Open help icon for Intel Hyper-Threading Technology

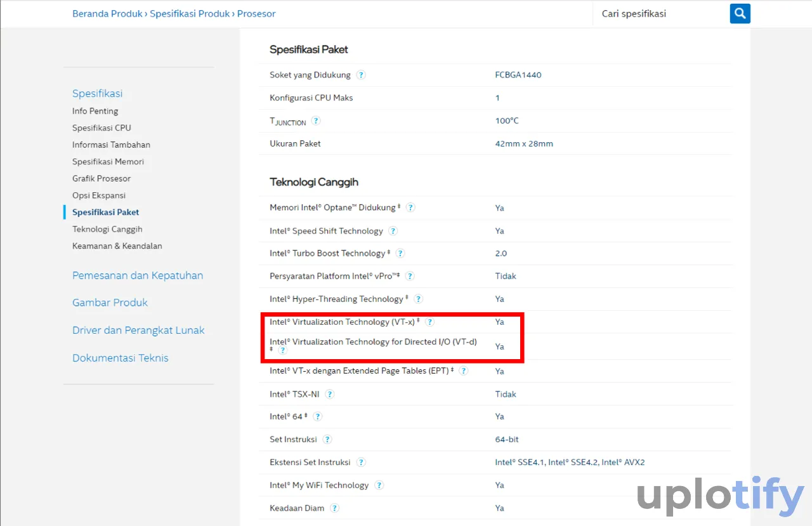coord(418,299)
